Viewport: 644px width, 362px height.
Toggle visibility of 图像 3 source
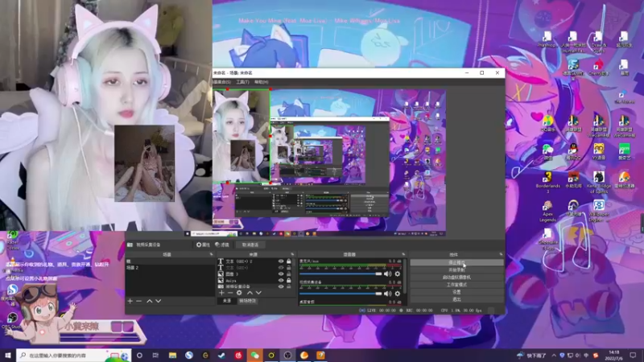281,274
